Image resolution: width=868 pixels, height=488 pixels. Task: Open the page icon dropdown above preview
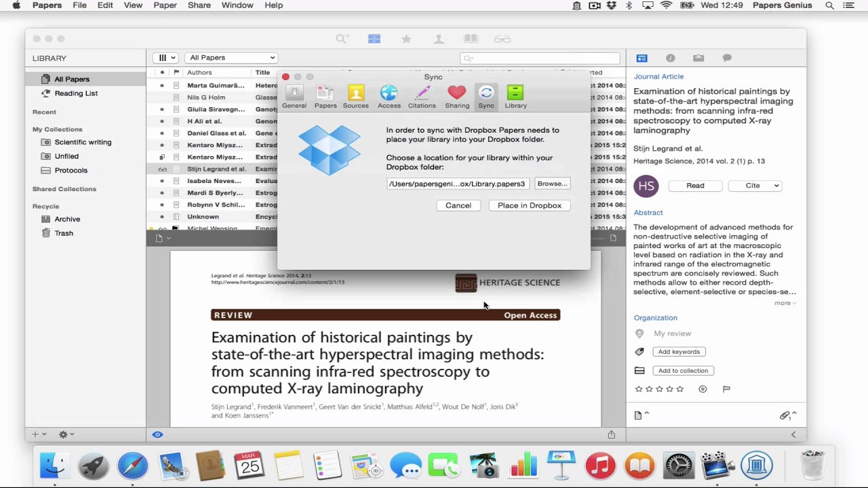coord(163,238)
